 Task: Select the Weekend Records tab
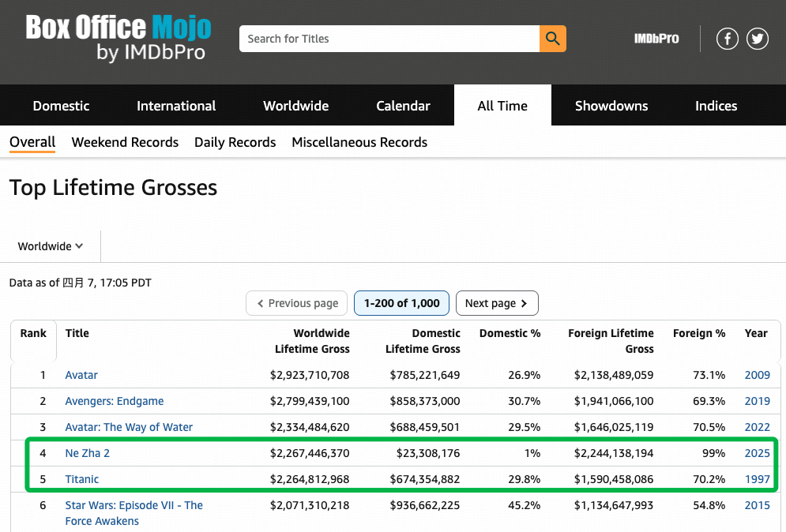tap(125, 142)
